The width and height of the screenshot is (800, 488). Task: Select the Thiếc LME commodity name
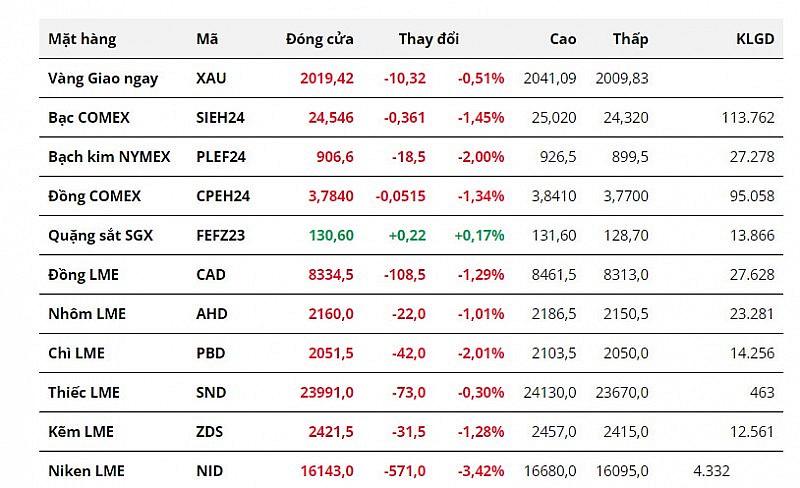84,393
